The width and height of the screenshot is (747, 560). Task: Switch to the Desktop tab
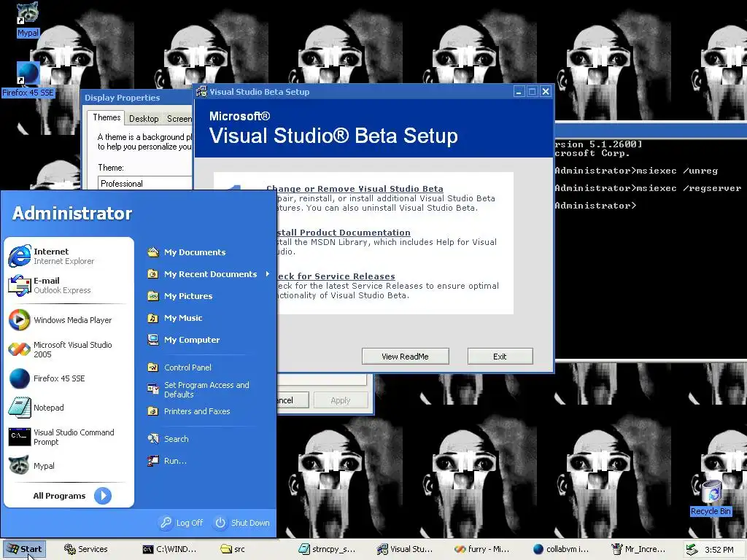pos(144,119)
